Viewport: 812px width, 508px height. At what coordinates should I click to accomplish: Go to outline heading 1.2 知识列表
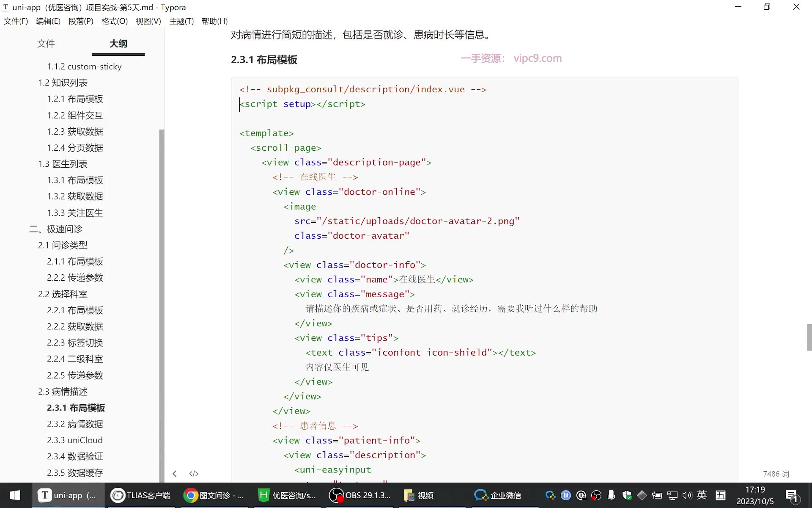(x=63, y=83)
